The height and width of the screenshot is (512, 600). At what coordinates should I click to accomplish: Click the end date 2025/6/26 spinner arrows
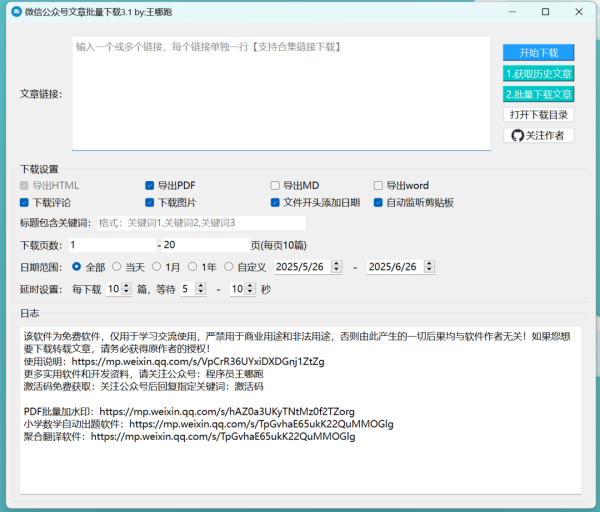click(430, 267)
